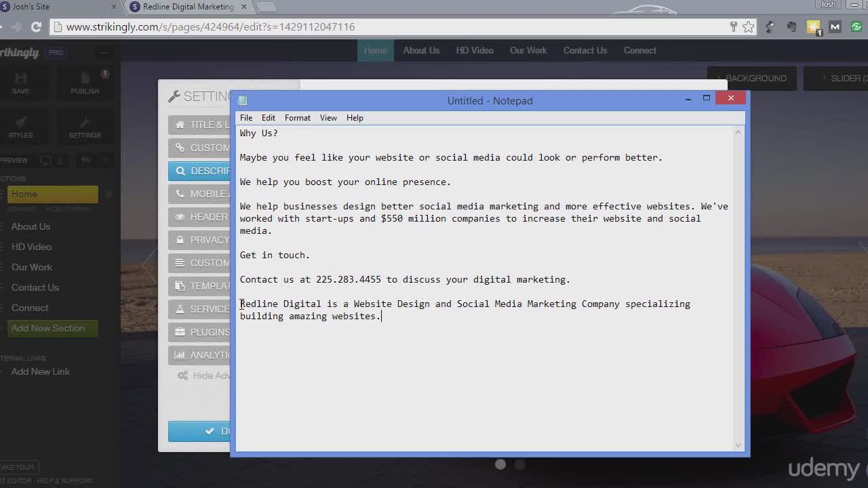Open Styles brush icon in Strikingly editor
Viewport: 868px width, 488px height.
pos(20,122)
